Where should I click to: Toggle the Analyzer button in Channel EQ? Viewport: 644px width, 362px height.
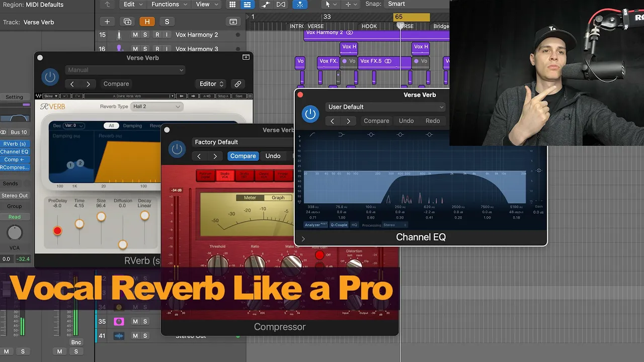(x=315, y=225)
